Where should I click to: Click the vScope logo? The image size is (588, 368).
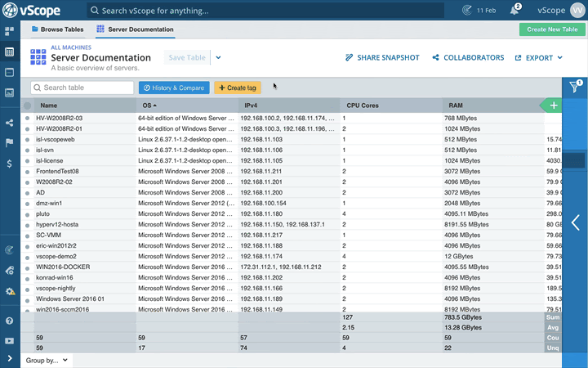pos(32,10)
